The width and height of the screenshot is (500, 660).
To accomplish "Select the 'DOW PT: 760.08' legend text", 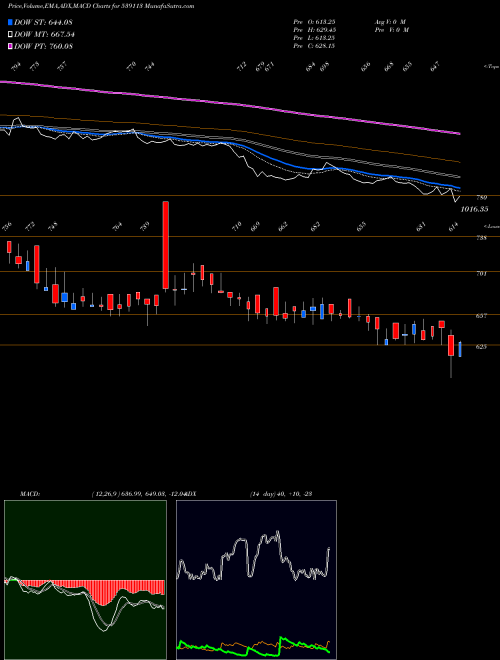I will click(x=43, y=46).
